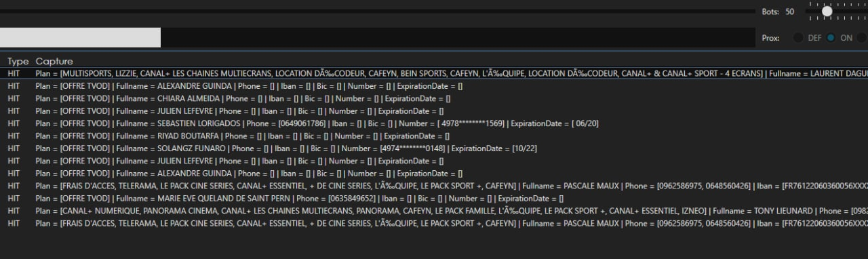Click the Bots label

770,12
